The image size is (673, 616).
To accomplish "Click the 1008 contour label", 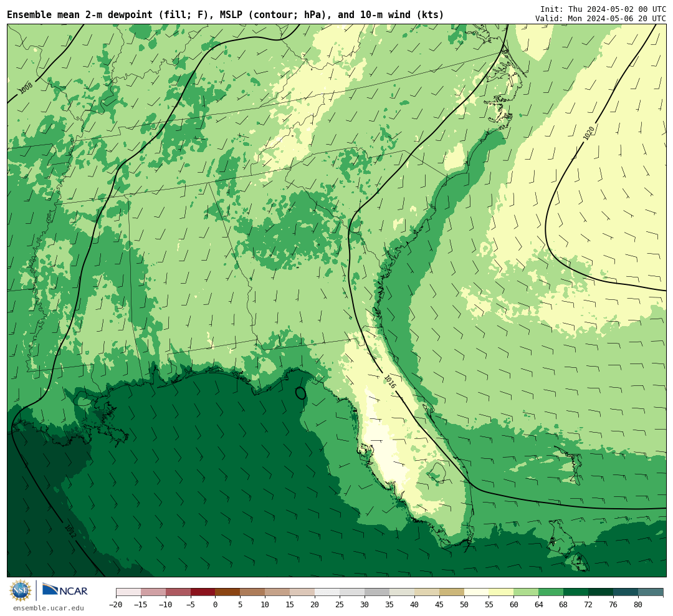I will click(26, 88).
